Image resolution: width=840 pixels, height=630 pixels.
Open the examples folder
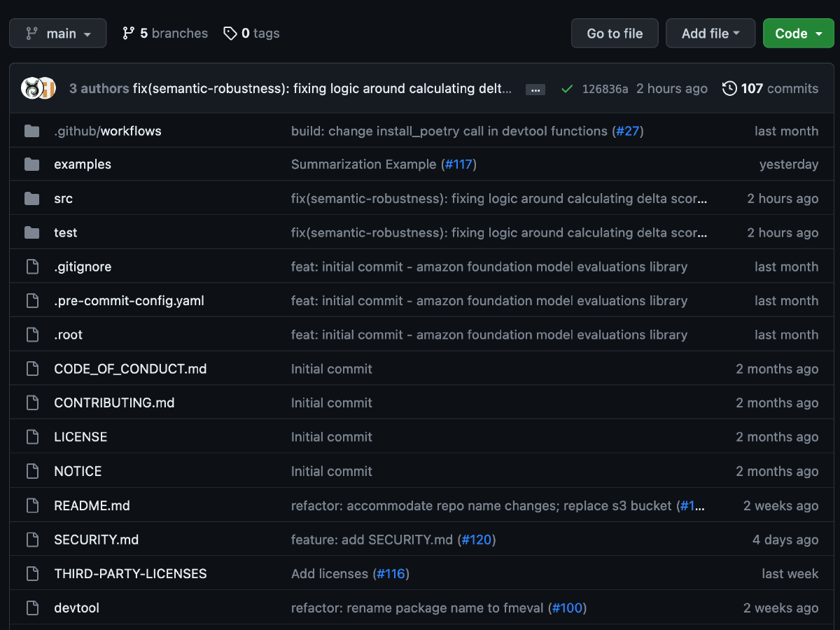[x=83, y=164]
